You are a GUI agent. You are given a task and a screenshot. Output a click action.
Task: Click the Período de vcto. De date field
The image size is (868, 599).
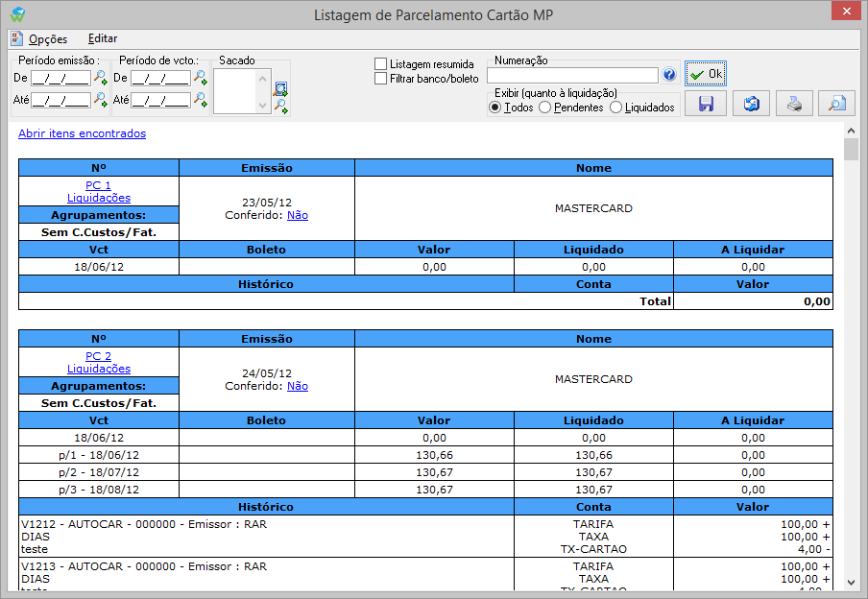[160, 78]
